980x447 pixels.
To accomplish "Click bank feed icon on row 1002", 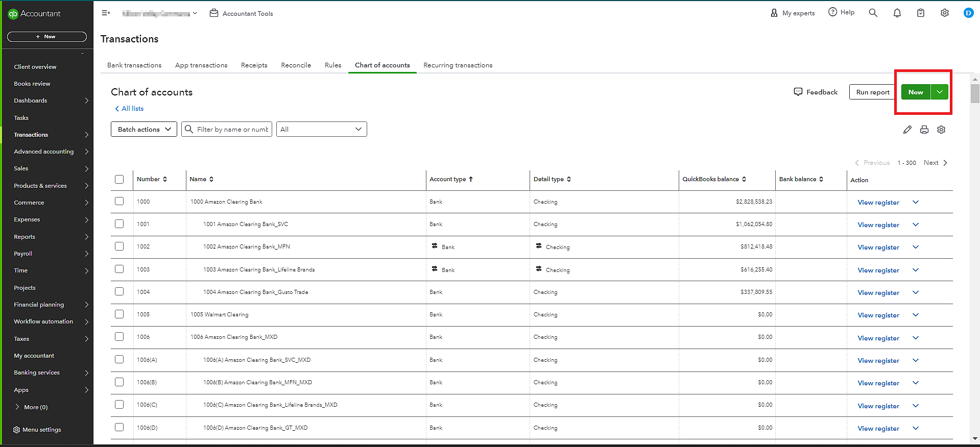I will pos(435,246).
